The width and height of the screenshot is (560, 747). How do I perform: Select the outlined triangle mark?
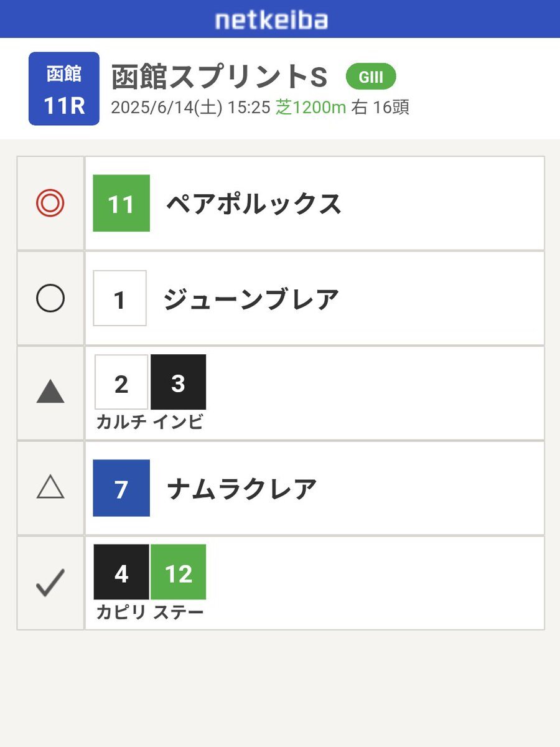[50, 487]
